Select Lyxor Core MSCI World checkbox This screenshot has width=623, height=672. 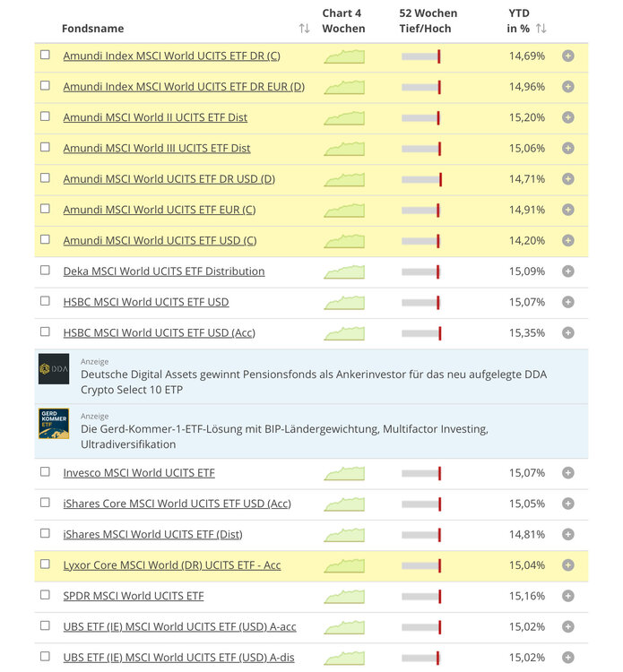pyautogui.click(x=45, y=564)
